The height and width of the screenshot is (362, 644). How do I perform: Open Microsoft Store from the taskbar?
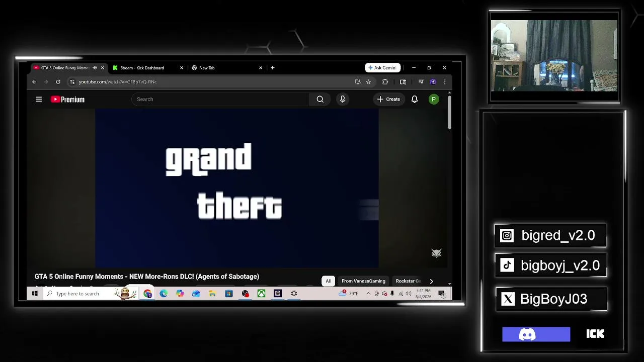point(229,294)
